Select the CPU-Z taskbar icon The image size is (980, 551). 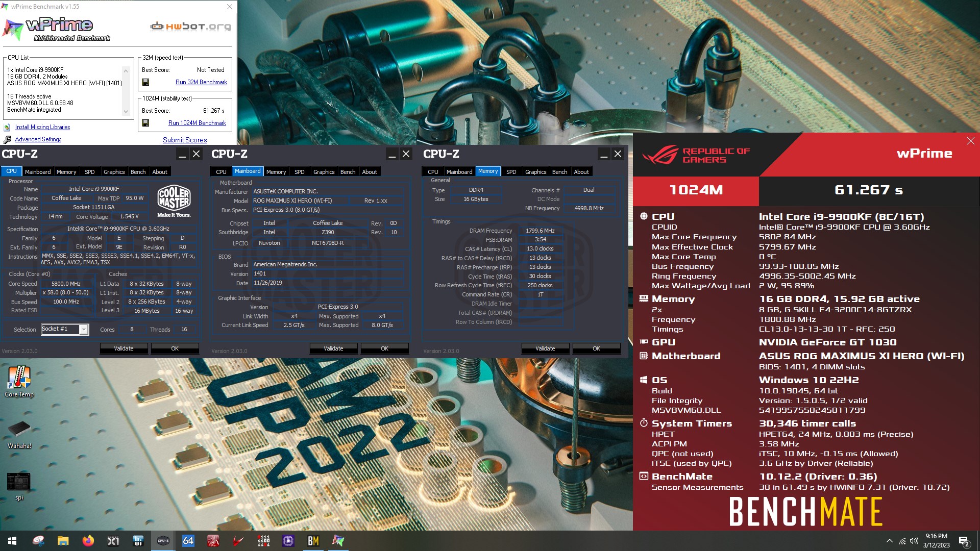click(163, 541)
